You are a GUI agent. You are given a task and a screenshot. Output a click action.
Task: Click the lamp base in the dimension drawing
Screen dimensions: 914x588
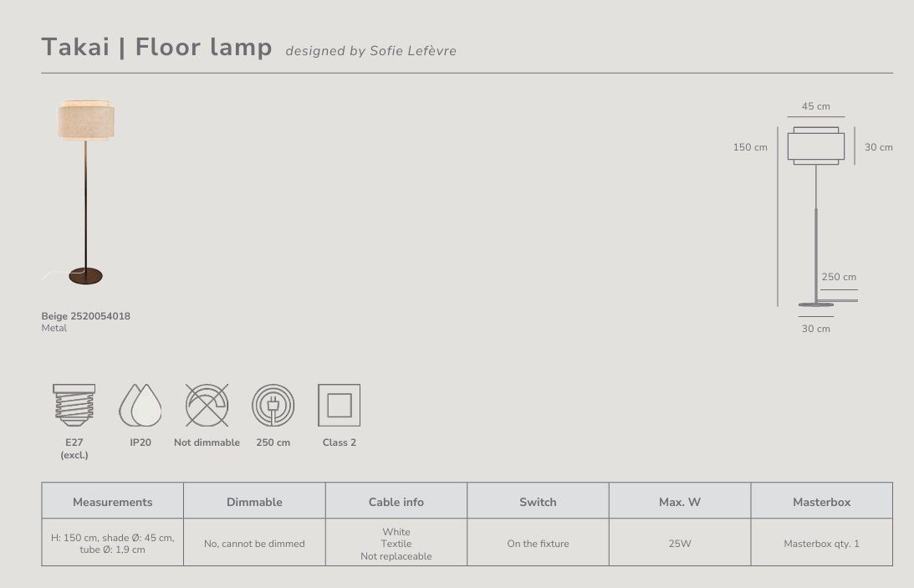point(816,304)
